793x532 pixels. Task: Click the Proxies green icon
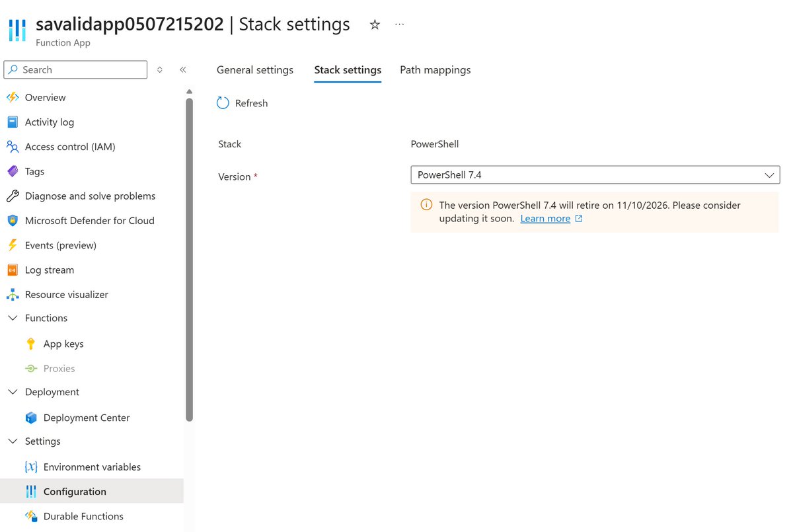31,369
